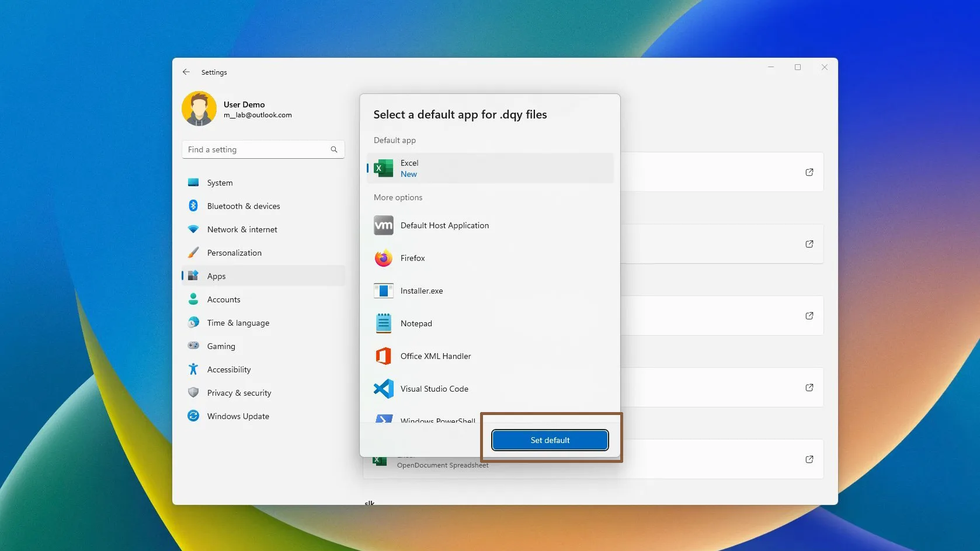Screen dimensions: 980x551
Task: Select Apps in the sidebar
Action: tap(263, 276)
